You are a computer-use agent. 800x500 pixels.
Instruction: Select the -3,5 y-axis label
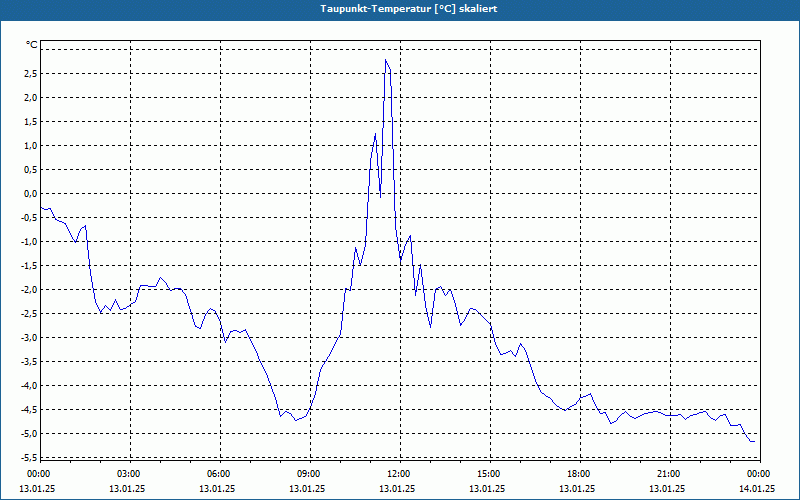click(x=29, y=361)
